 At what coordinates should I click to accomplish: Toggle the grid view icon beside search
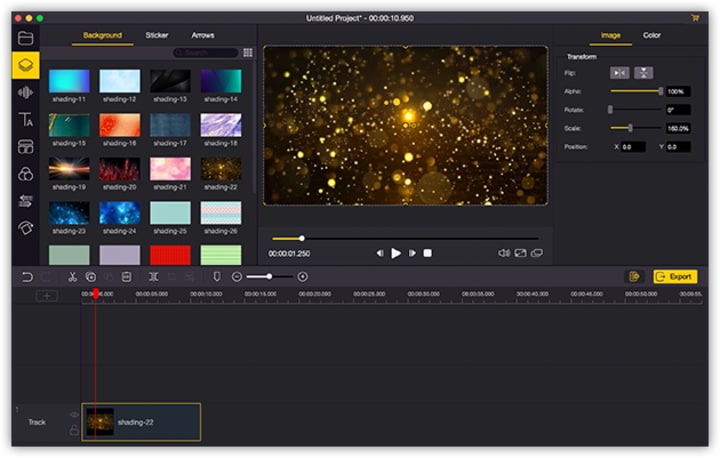(x=248, y=53)
